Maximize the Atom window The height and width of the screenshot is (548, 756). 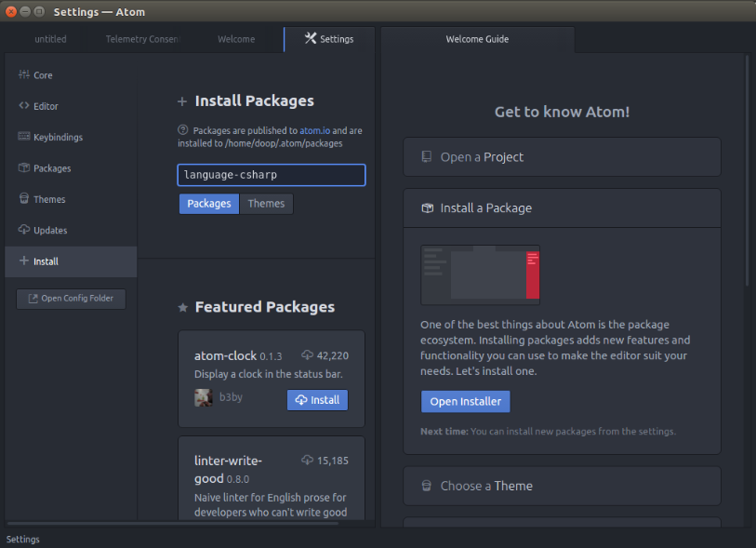[x=39, y=11]
